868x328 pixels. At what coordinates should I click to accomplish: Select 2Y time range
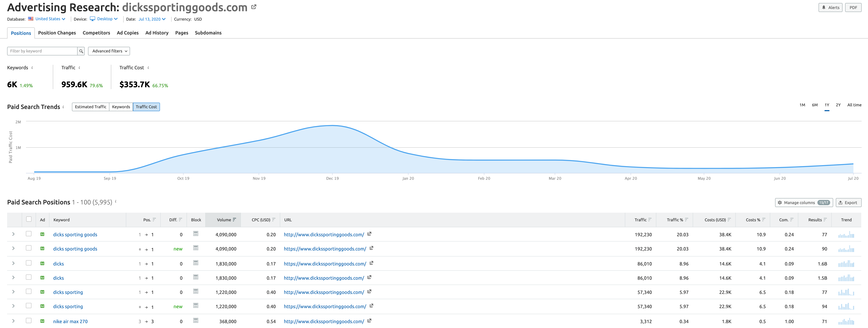(838, 105)
